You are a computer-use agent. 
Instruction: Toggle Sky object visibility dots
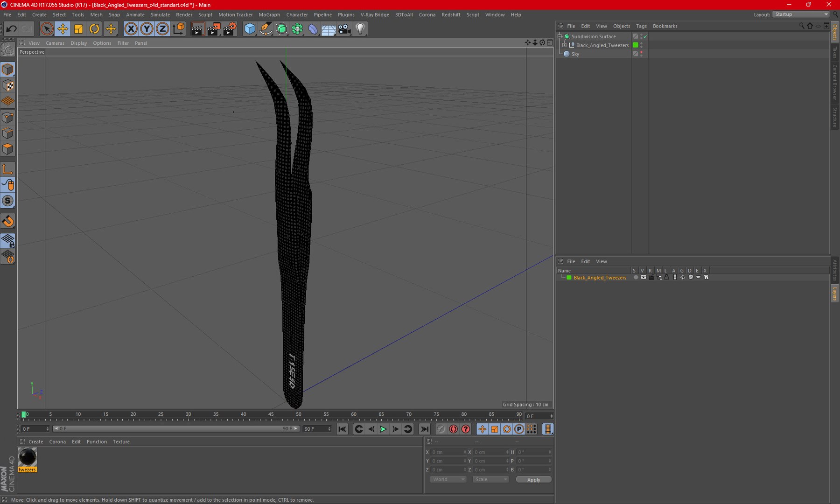coord(641,54)
